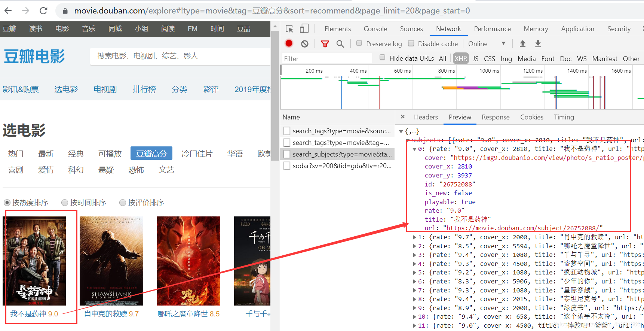Choose the 科幻 tag
This screenshot has height=331, width=644.
[76, 170]
